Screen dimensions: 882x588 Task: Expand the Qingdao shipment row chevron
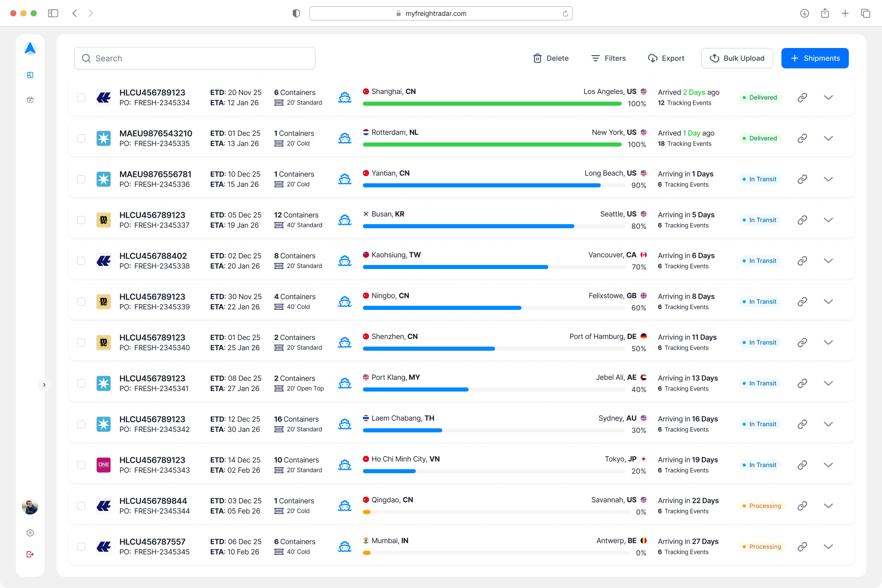click(x=828, y=506)
